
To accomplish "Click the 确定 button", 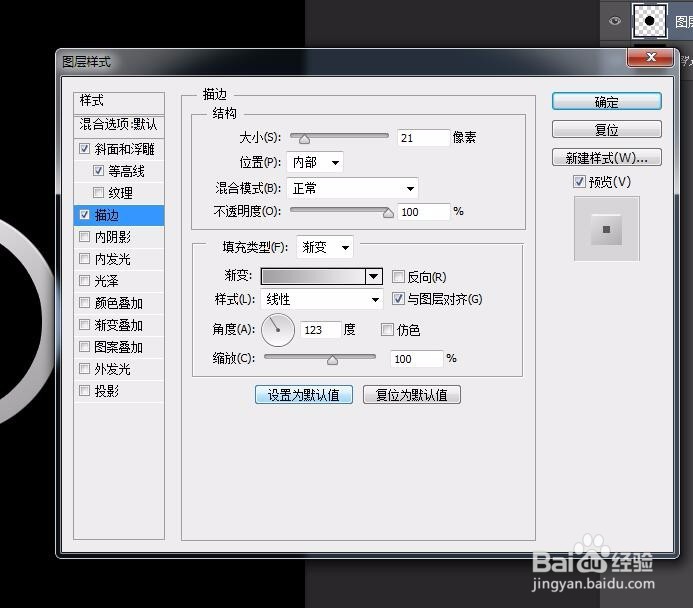I will tap(606, 102).
